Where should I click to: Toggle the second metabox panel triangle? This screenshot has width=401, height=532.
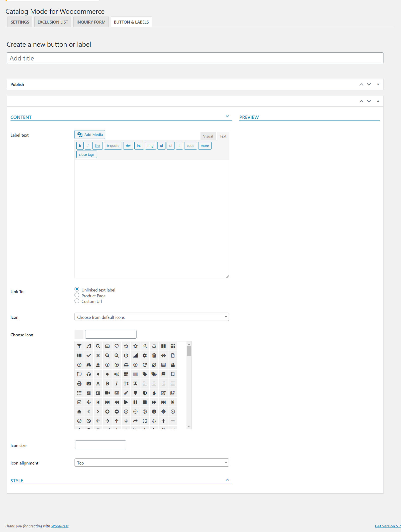click(378, 101)
